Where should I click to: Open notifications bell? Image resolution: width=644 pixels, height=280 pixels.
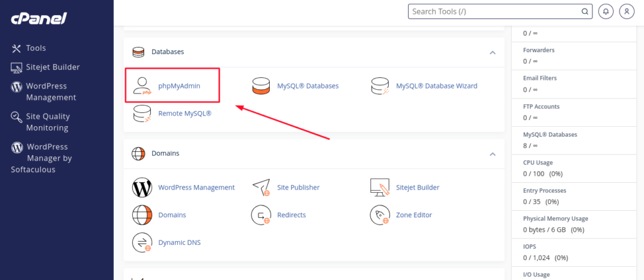[x=606, y=11]
